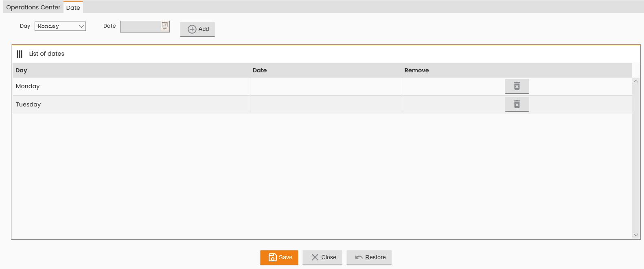
Task: Open the calendar picker in the Date field
Action: pos(165,26)
